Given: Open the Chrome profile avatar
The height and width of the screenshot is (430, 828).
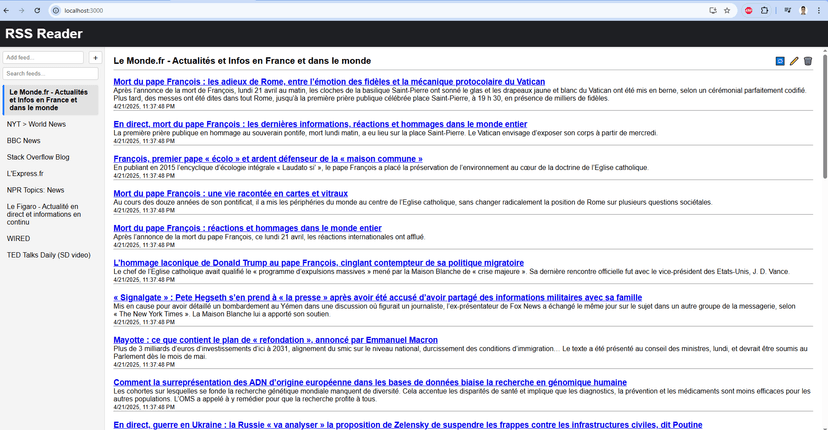Looking at the screenshot, I should [x=803, y=11].
